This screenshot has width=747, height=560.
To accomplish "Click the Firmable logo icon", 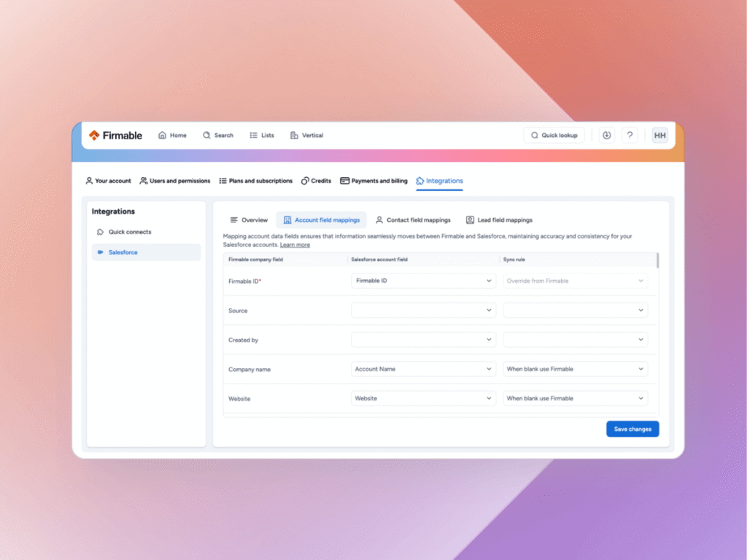I will (x=94, y=135).
